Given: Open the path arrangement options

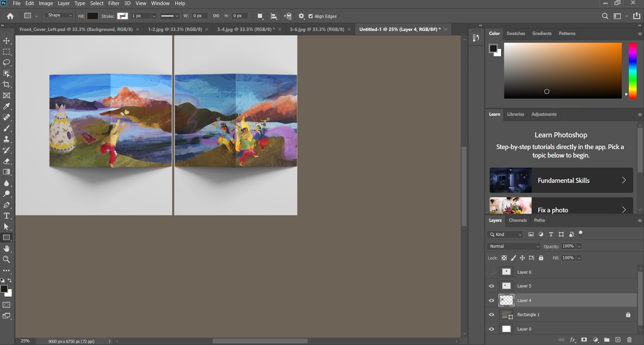Looking at the screenshot, I should point(287,16).
